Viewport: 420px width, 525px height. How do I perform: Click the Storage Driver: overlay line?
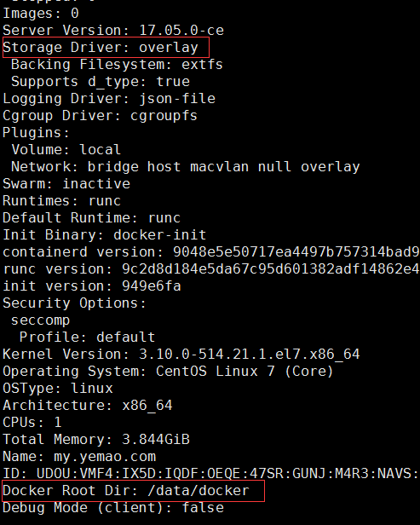point(101,47)
